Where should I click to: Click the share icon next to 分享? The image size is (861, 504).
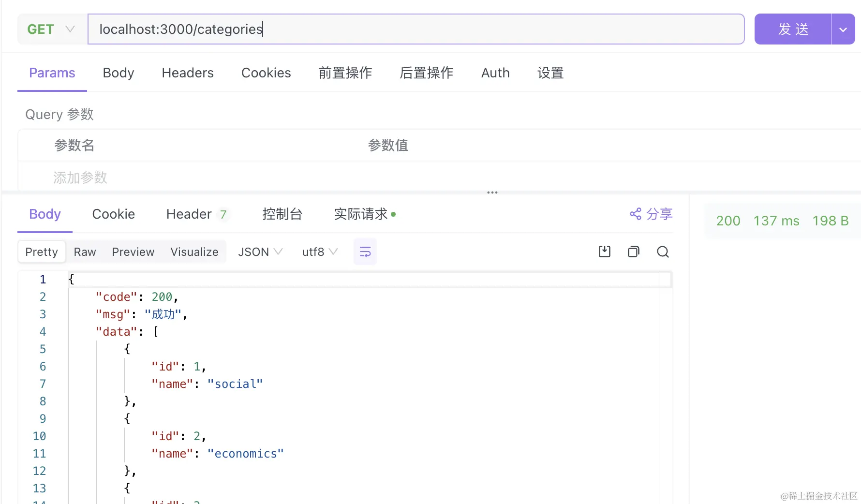pos(635,214)
